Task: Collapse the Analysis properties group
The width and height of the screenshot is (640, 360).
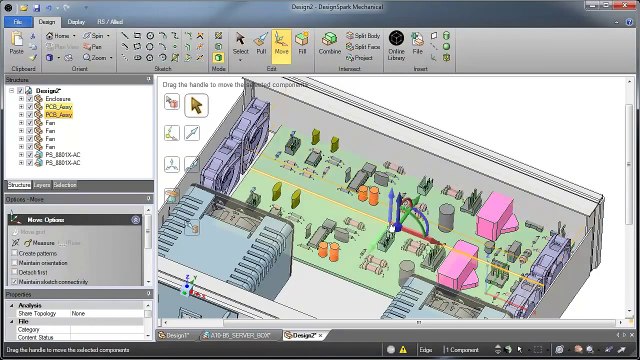Action: pyautogui.click(x=11, y=305)
